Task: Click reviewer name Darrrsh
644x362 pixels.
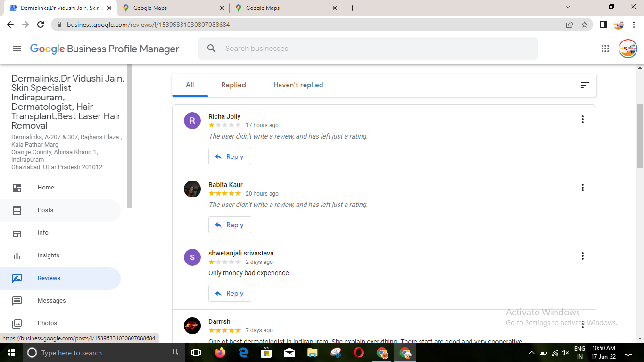Action: point(219,321)
